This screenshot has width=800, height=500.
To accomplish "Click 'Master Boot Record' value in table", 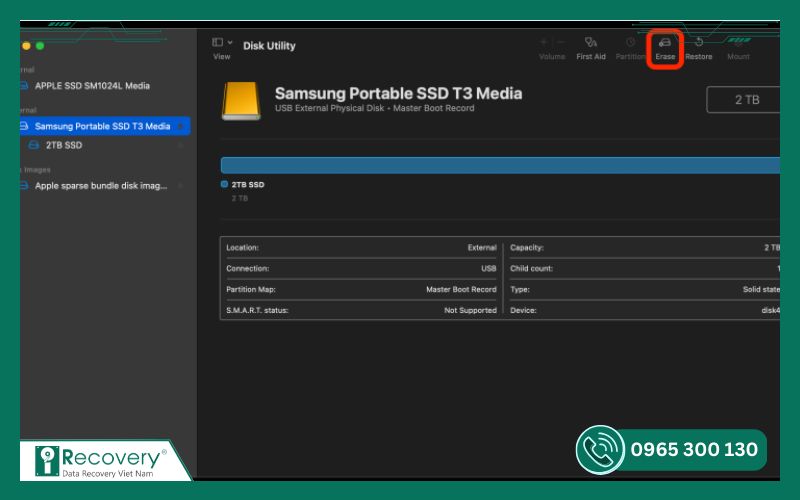I will click(461, 289).
